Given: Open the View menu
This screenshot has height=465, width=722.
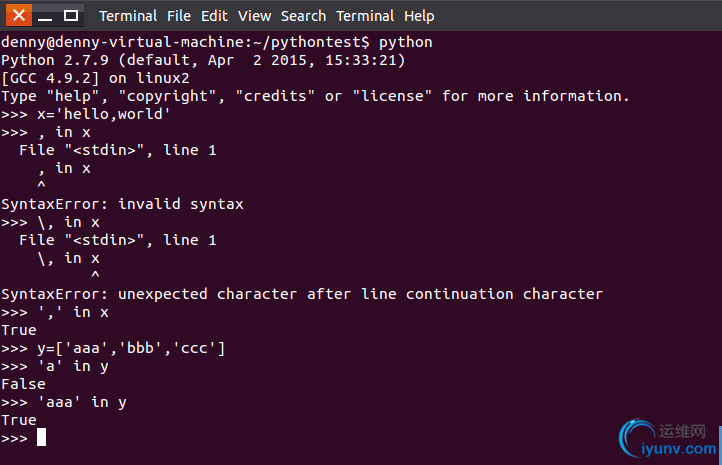Looking at the screenshot, I should coord(254,16).
